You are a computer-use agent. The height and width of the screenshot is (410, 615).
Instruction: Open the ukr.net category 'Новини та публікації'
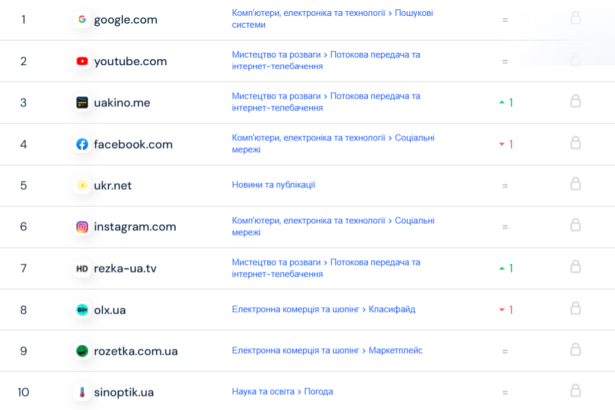point(273,185)
